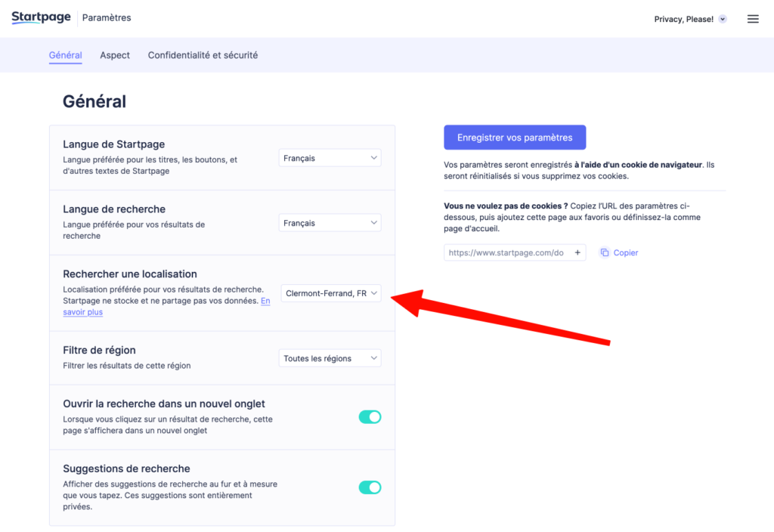Click the Privacy, Please! shield chevron icon
Viewport: 774px width, 532px height.
pos(723,19)
